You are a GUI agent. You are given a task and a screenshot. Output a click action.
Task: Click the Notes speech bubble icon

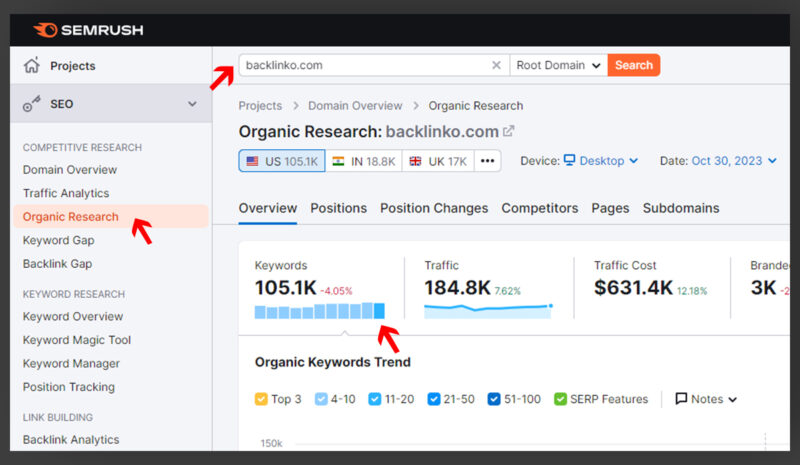[x=681, y=398]
